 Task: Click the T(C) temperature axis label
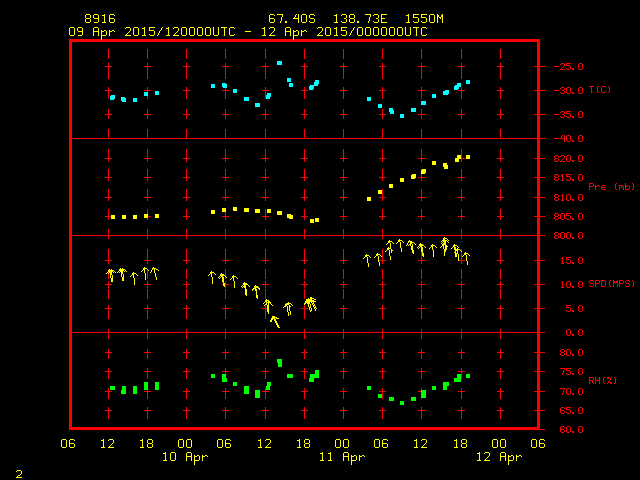click(599, 90)
